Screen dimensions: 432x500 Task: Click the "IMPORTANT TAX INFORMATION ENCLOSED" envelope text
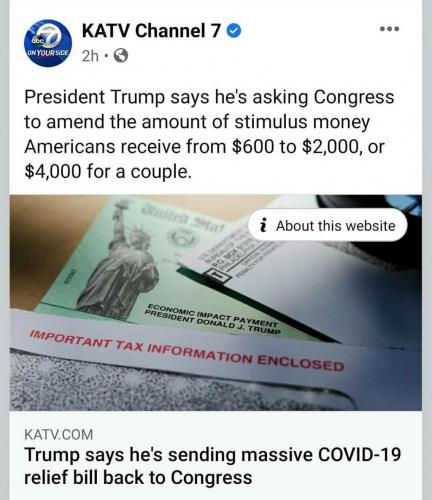(x=187, y=351)
